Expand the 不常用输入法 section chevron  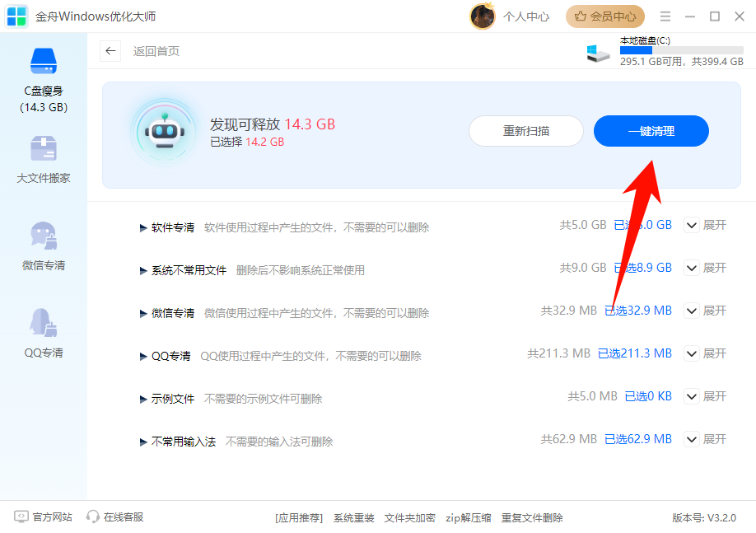692,439
